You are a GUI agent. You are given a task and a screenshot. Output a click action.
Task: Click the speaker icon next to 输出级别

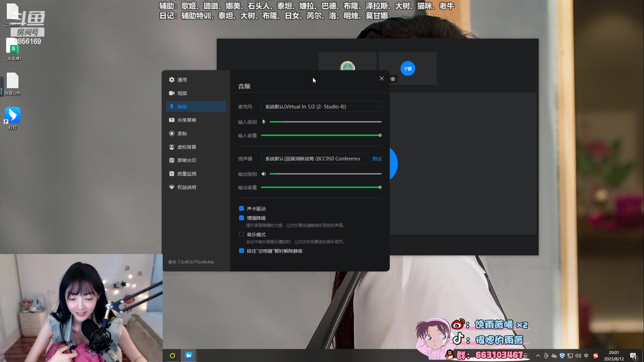[264, 174]
